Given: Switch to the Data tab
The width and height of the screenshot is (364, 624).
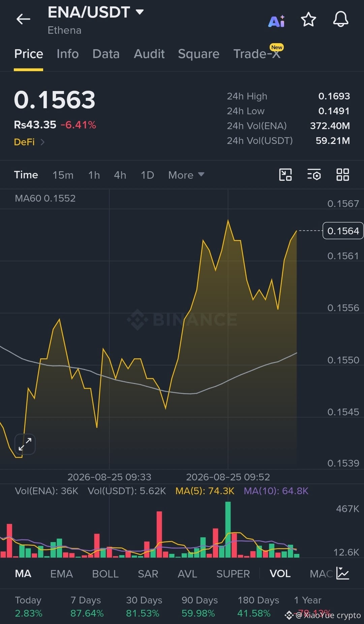Looking at the screenshot, I should click(x=106, y=54).
